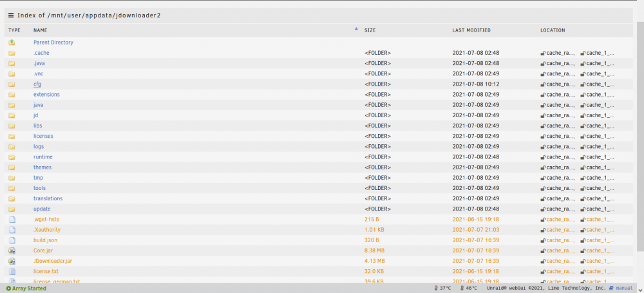Screen dimensions: 644x293
Task: Sort by the SIZE column header
Action: point(370,30)
